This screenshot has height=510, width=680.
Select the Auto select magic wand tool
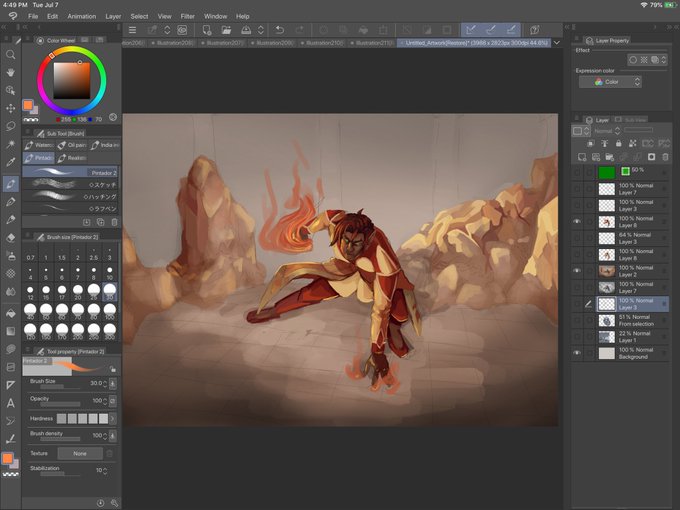[x=10, y=144]
